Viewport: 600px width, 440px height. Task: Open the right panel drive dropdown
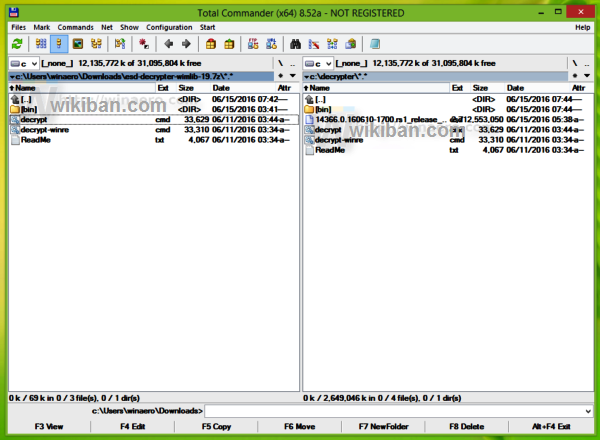click(x=318, y=64)
